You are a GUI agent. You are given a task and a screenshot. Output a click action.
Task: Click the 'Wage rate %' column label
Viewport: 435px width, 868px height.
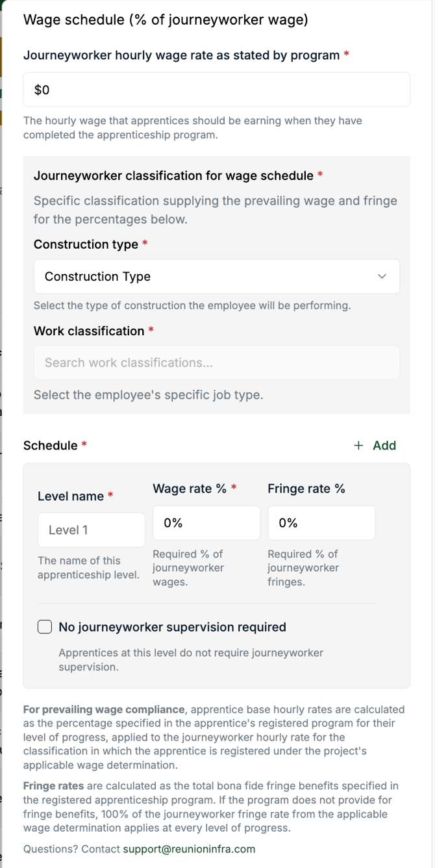point(190,489)
